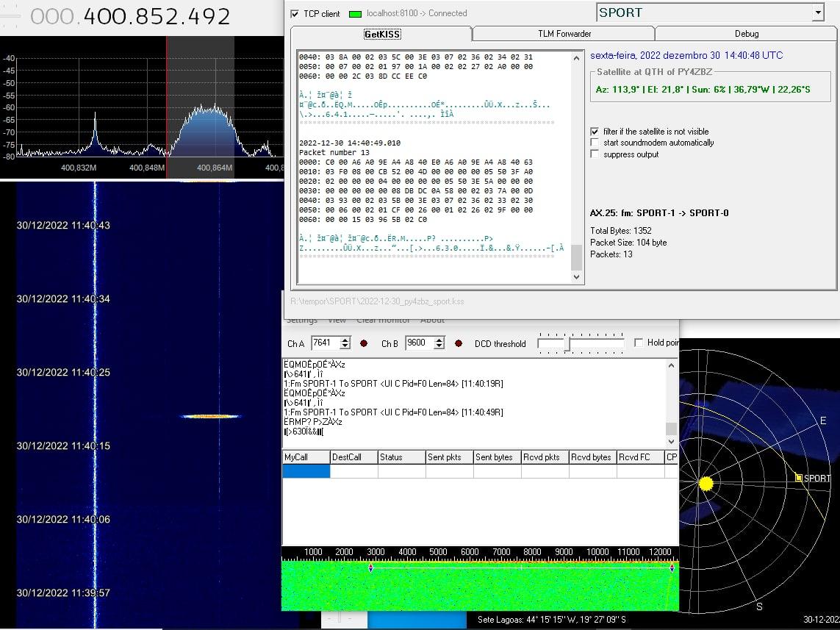Click the Ch B frequency spinner arrows
Viewport: 840px width, 630px height.
(439, 343)
